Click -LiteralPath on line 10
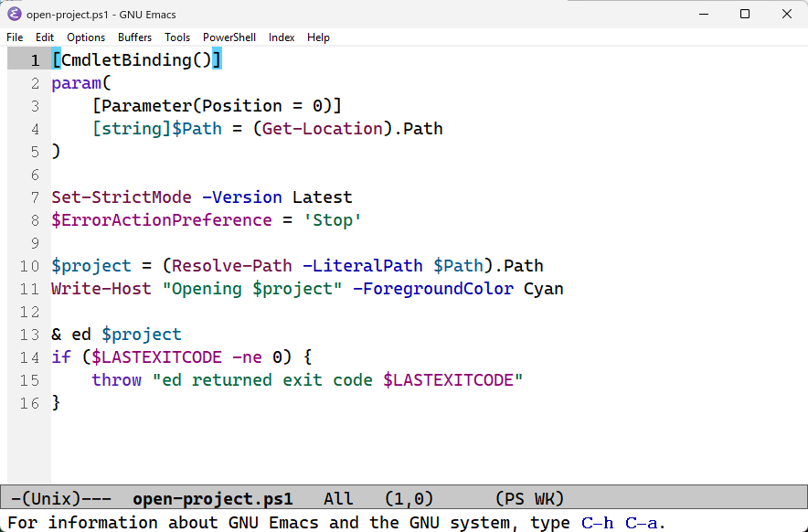Screen dimensions: 808x532 tap(363, 266)
